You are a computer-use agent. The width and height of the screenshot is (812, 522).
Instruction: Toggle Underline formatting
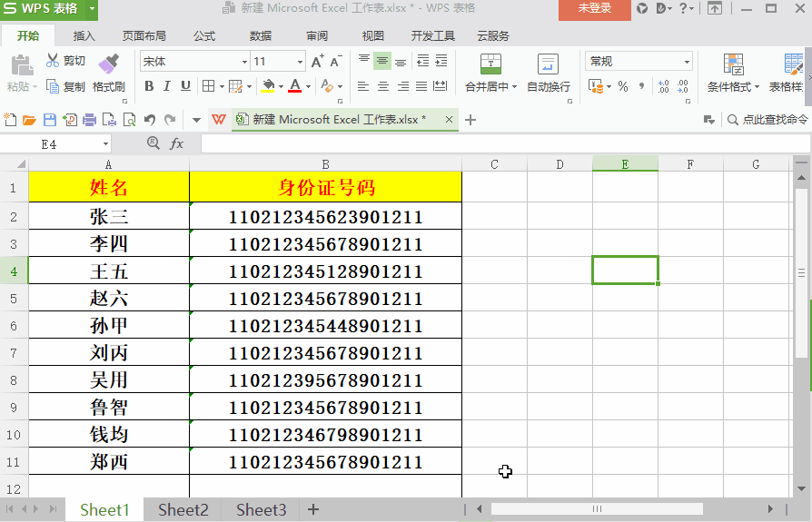click(x=185, y=87)
